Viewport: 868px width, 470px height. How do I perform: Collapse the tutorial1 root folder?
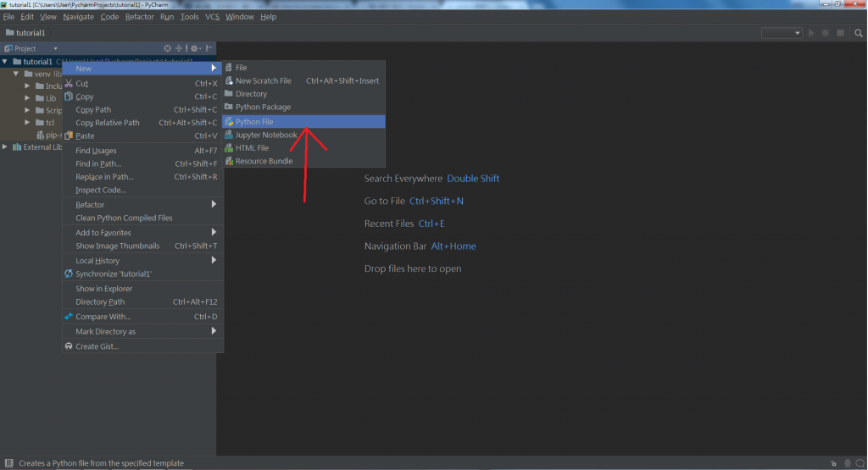tap(5, 61)
